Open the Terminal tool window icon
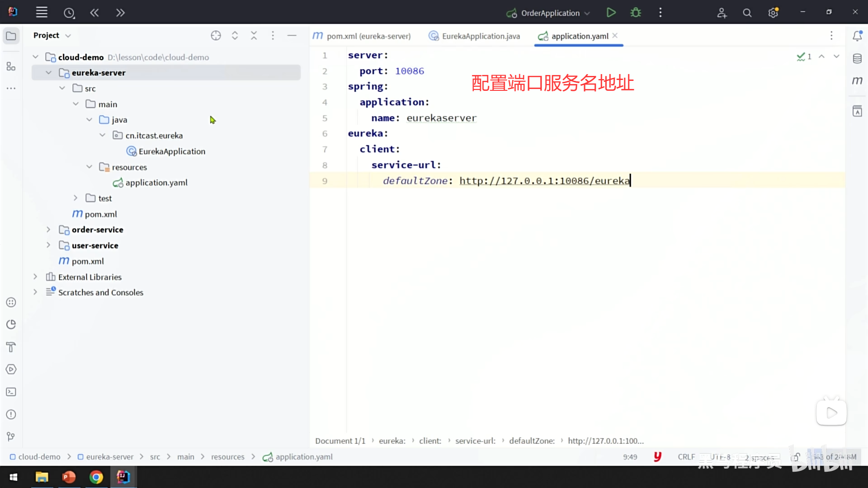868x488 pixels. pos(11,392)
